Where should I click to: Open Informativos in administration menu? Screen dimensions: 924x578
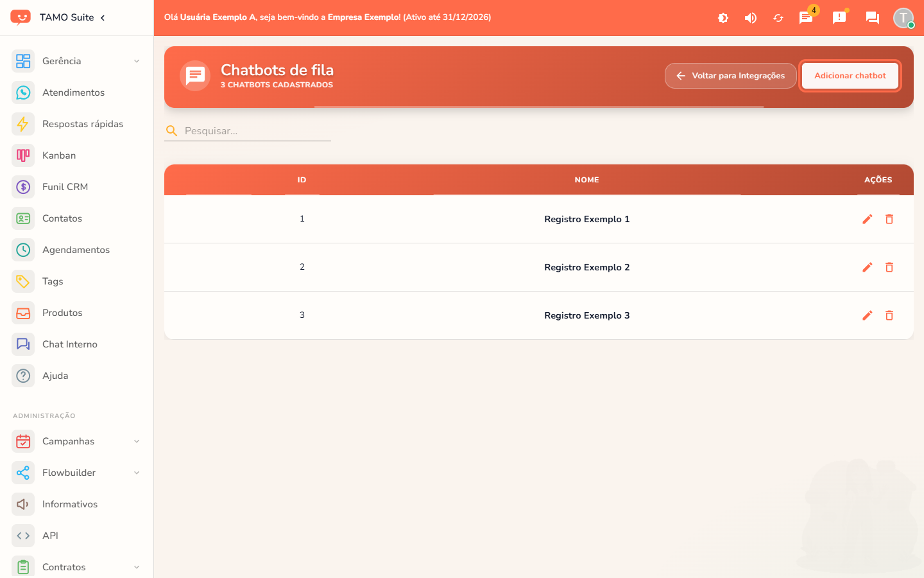[x=77, y=504]
